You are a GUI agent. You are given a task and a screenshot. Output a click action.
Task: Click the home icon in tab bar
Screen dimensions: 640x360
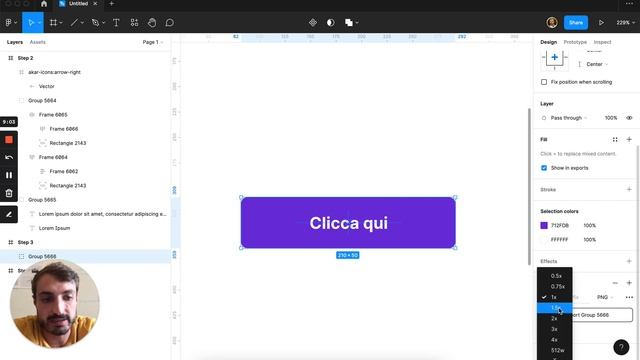(x=44, y=4)
